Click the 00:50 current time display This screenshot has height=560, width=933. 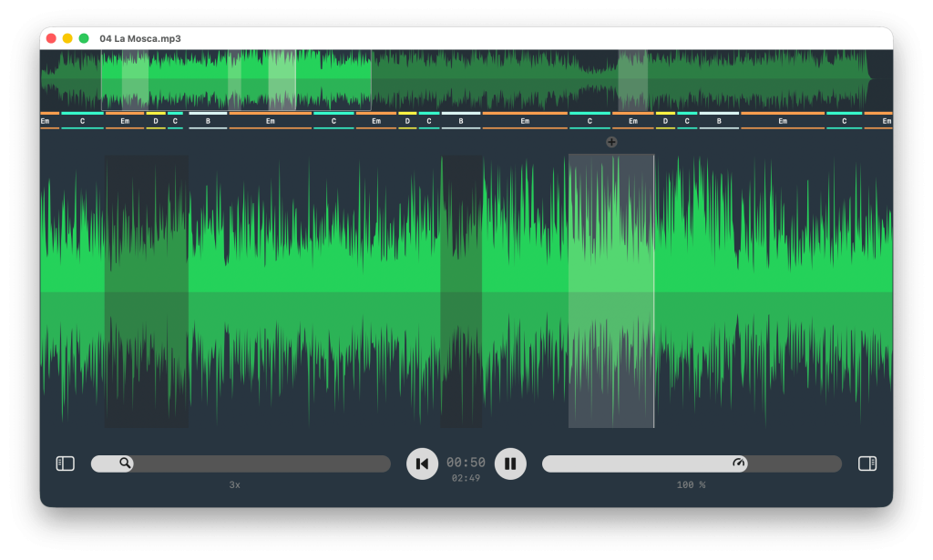468,462
